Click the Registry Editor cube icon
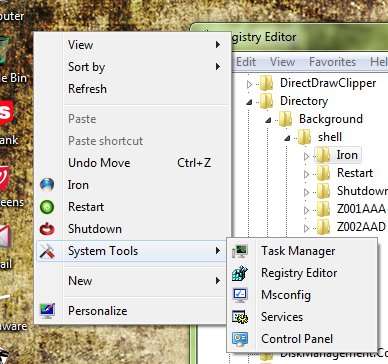Viewport: 388px width, 364px height. [240, 273]
